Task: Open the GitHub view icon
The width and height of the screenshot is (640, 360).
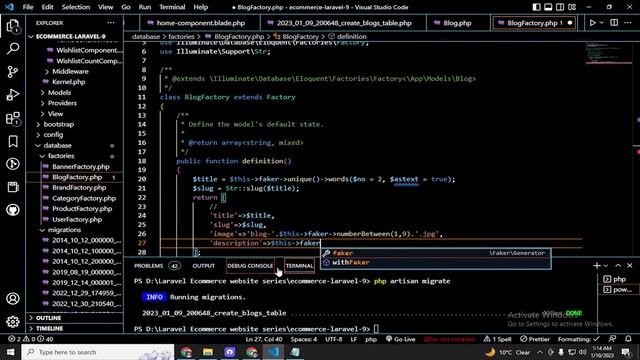Action: click(x=13, y=210)
